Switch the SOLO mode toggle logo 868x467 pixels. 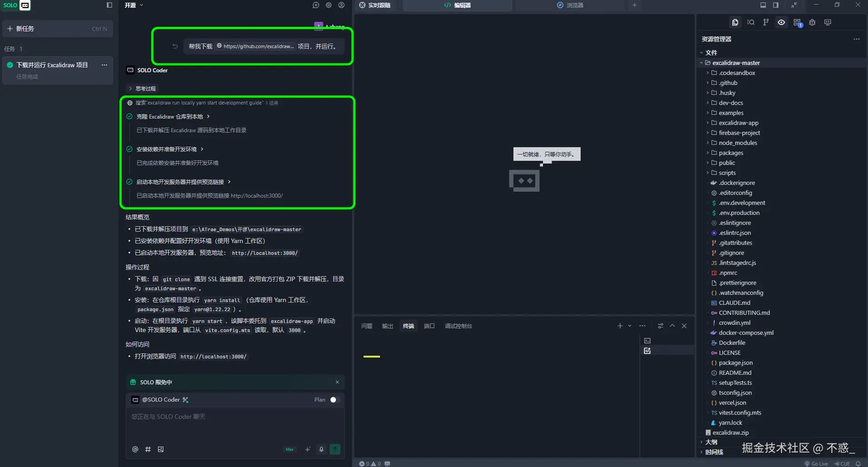click(x=16, y=5)
